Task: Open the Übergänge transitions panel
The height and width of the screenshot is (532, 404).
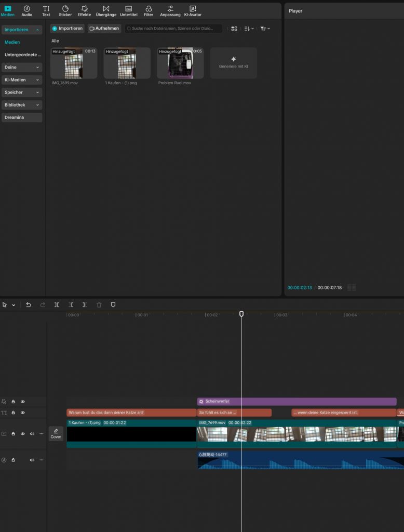Action: click(x=106, y=10)
